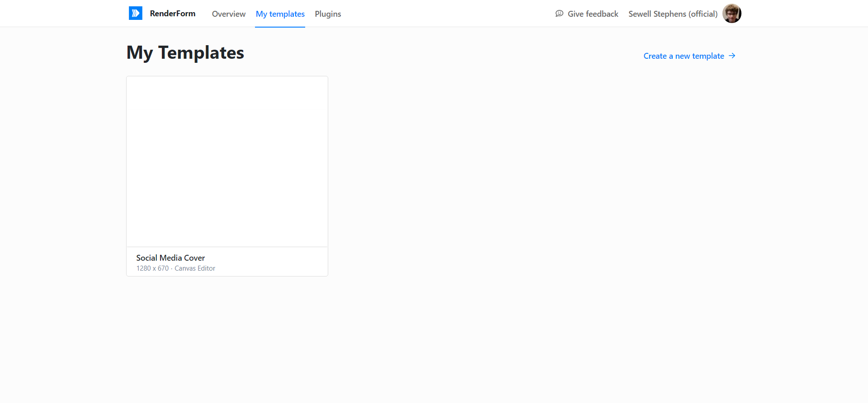The width and height of the screenshot is (868, 403).
Task: Click the 1280 x 670 · Canvas Editor text
Action: click(x=176, y=268)
